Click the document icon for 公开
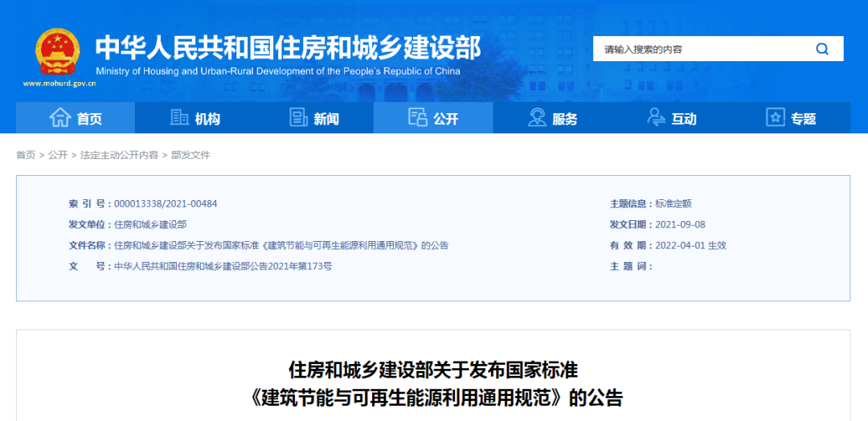The image size is (868, 421). (418, 118)
